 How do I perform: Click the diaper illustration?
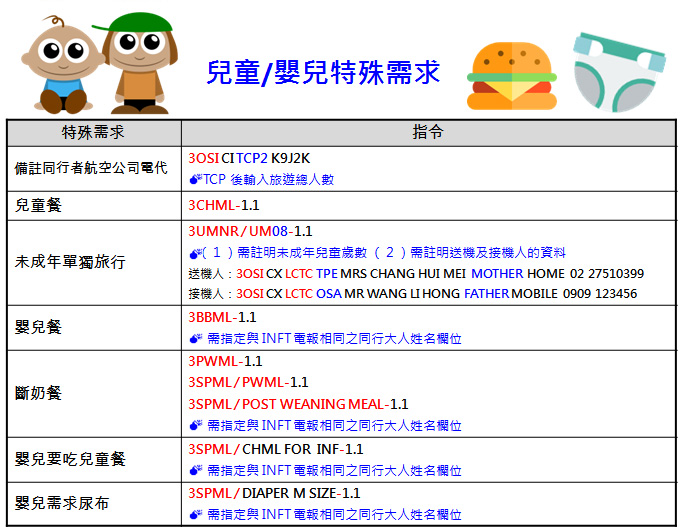(x=619, y=72)
